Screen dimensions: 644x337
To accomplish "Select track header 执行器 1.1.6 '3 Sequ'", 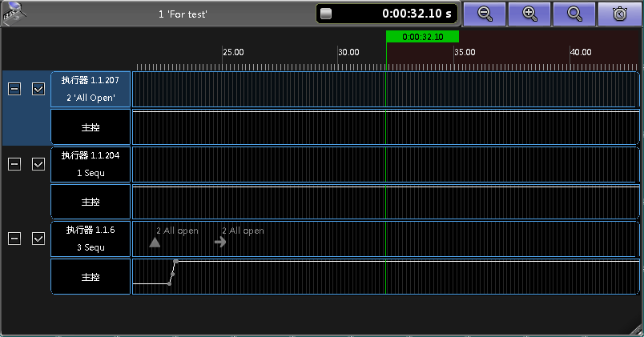I will coord(91,239).
